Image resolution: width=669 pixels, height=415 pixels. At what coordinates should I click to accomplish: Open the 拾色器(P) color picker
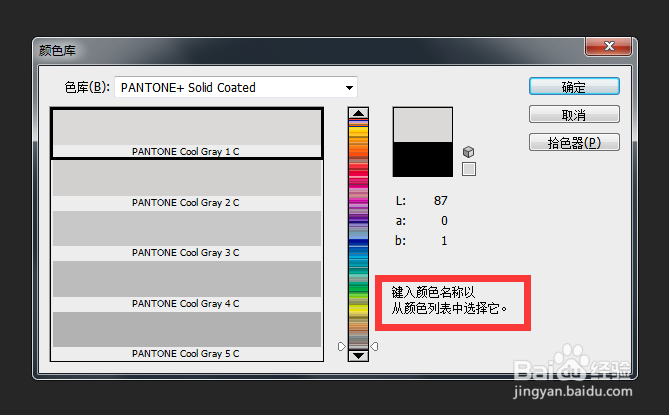click(x=574, y=142)
